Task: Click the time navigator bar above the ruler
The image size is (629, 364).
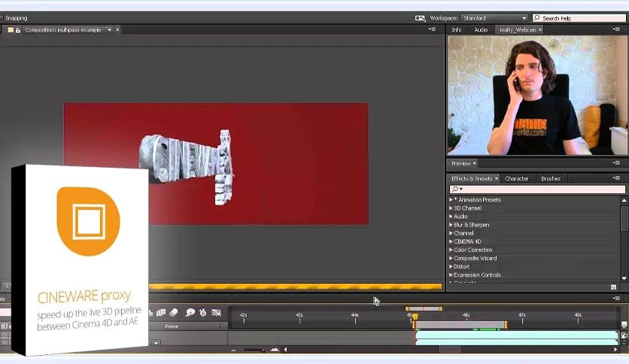Action: point(424,308)
